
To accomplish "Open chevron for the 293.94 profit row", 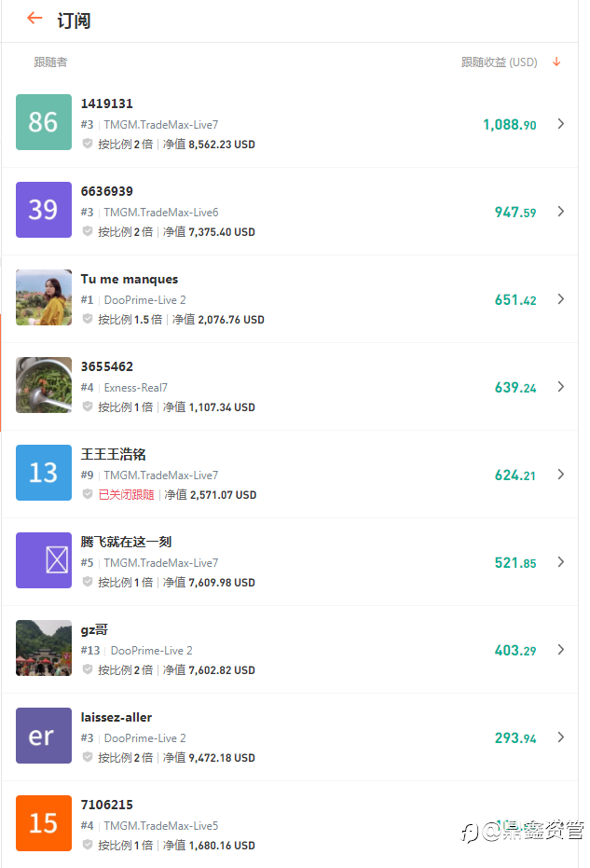I will (561, 737).
